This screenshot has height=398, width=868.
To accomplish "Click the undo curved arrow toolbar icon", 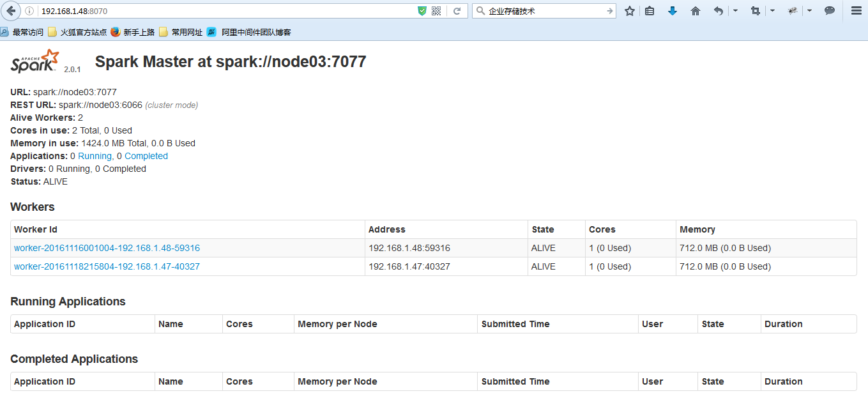I will click(x=719, y=11).
